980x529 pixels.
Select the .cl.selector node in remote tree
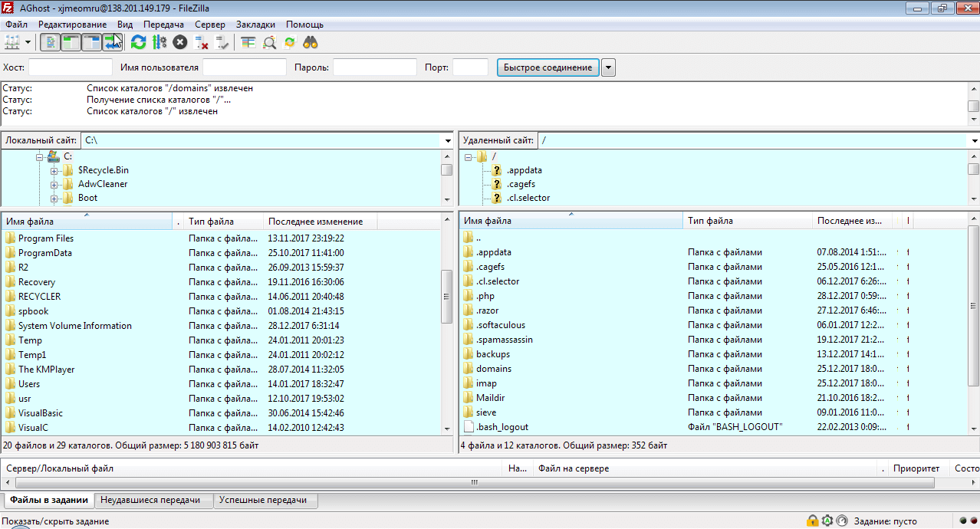[x=528, y=198]
